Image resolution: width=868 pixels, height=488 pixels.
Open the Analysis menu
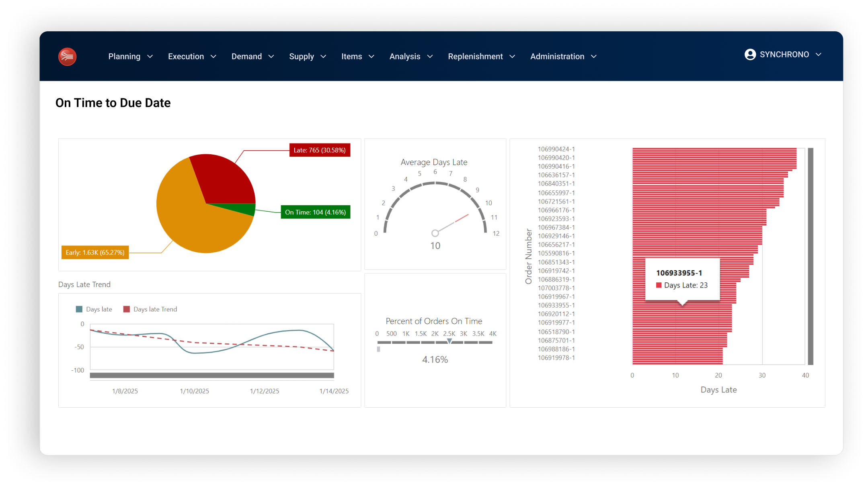[404, 57]
